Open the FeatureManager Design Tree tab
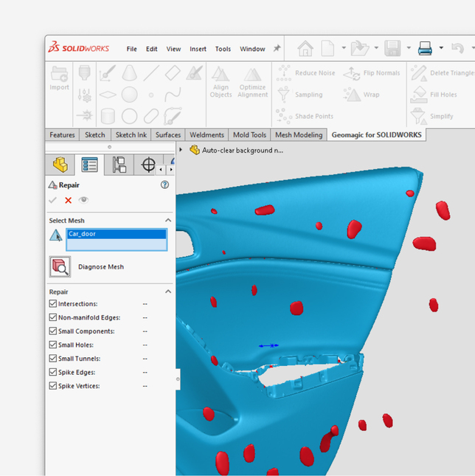 (x=60, y=165)
